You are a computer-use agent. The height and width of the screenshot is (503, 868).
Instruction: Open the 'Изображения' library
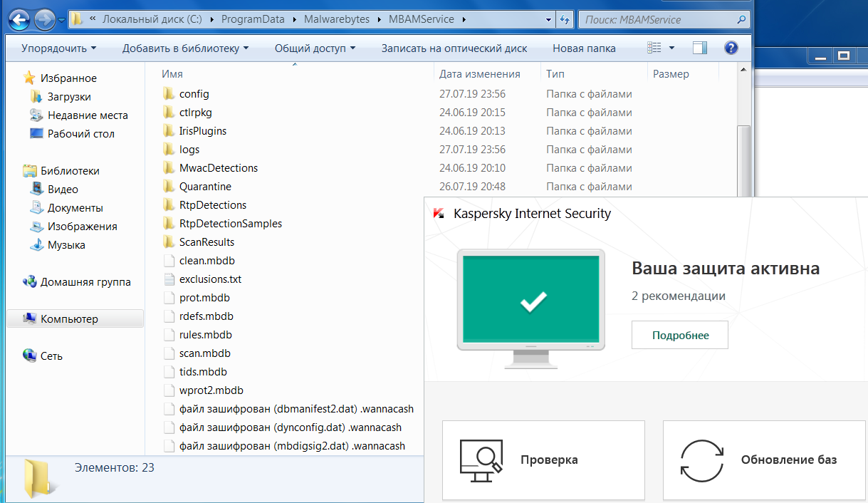point(82,227)
